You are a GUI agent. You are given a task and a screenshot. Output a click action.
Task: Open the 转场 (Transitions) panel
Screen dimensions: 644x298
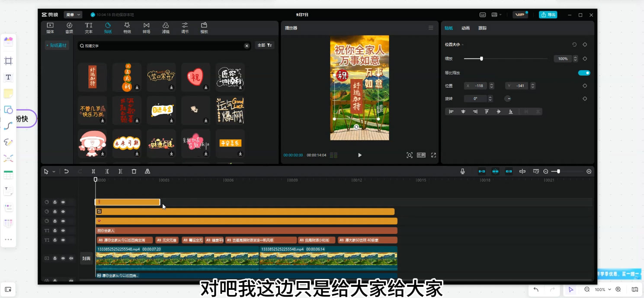pyautogui.click(x=146, y=28)
